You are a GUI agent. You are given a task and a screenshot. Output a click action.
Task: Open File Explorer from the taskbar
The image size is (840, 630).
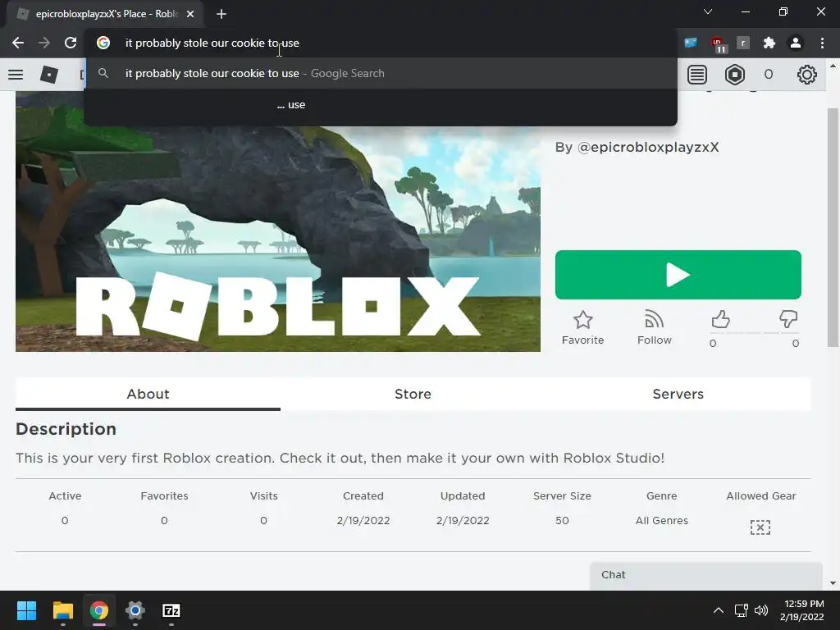tap(62, 610)
